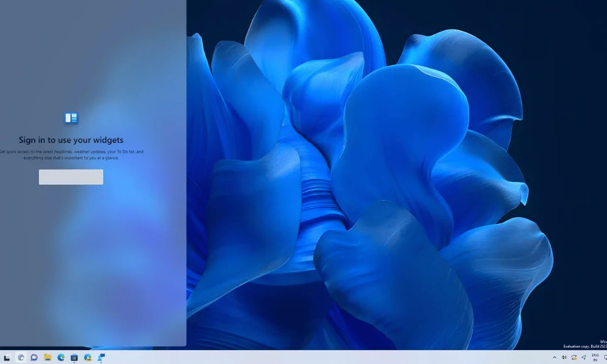Viewport: 607px width, 364px height.
Task: Click the blank sign-in button in the widgets panel
Action: coord(71,177)
